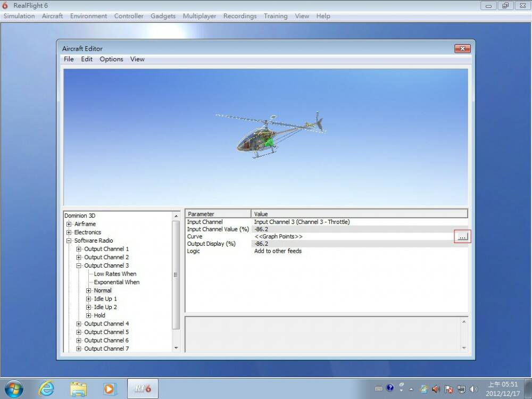Expand Output Channel 2 node
This screenshot has height=399, width=532.
[79, 257]
